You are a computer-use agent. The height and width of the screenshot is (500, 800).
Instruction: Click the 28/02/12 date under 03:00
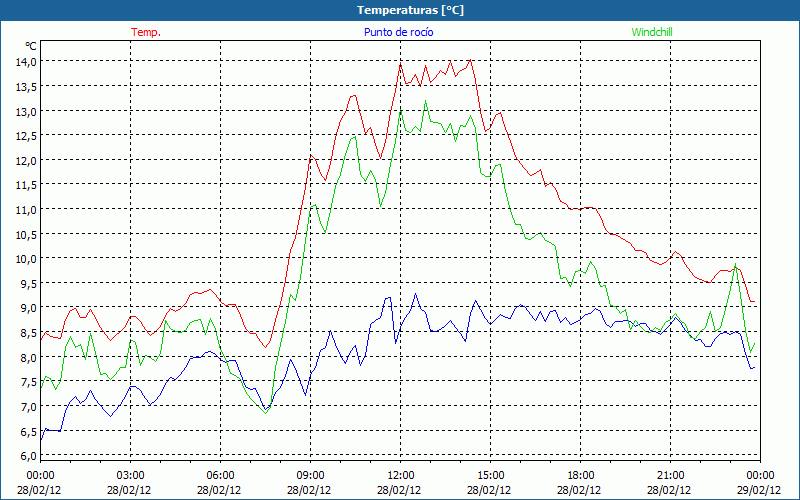coord(129,490)
